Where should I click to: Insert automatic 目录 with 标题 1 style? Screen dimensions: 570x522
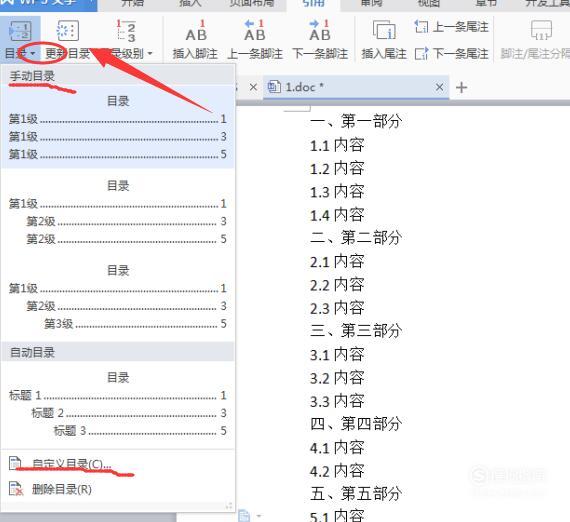[118, 403]
